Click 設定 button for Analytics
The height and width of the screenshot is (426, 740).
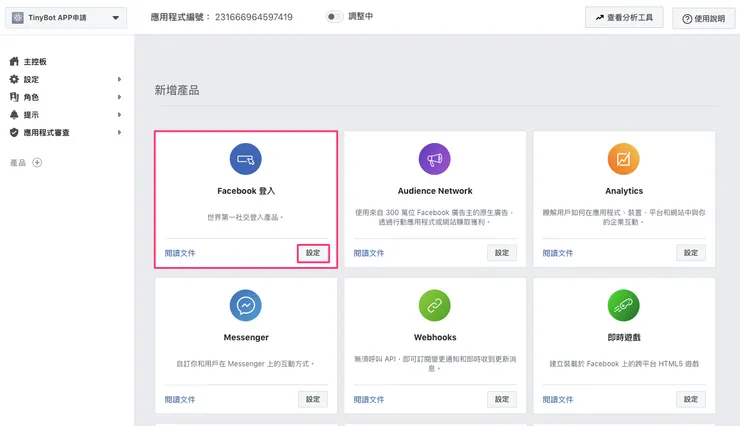pos(691,253)
